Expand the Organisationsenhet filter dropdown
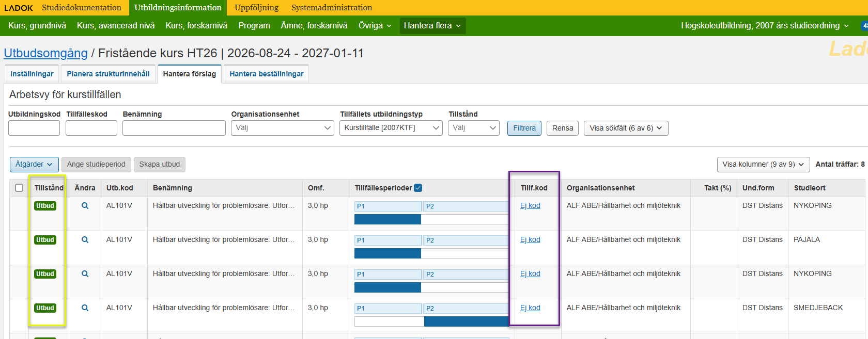 pyautogui.click(x=282, y=128)
